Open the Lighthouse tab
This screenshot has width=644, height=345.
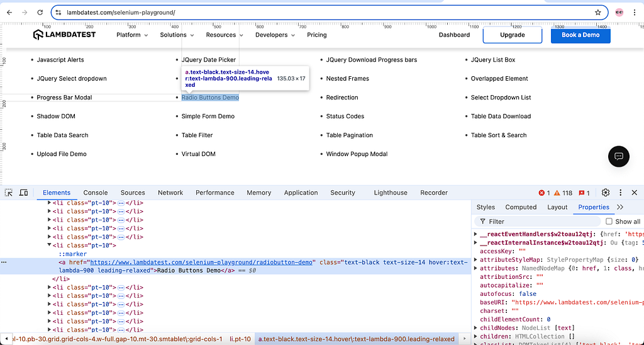[391, 193]
